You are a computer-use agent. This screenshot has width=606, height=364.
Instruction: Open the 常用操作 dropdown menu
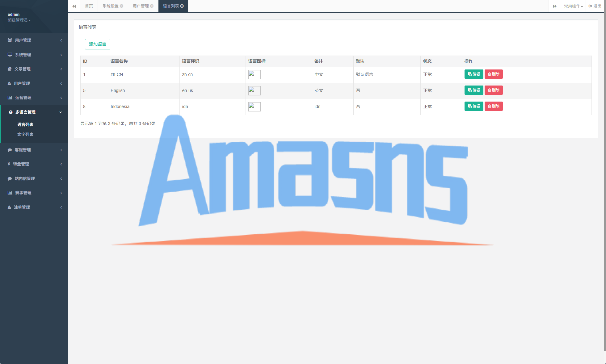[573, 6]
